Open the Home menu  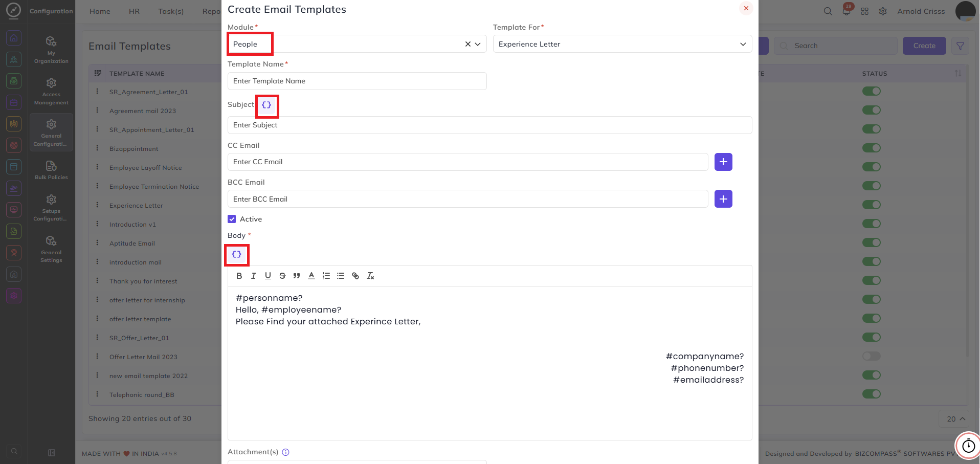pos(100,11)
